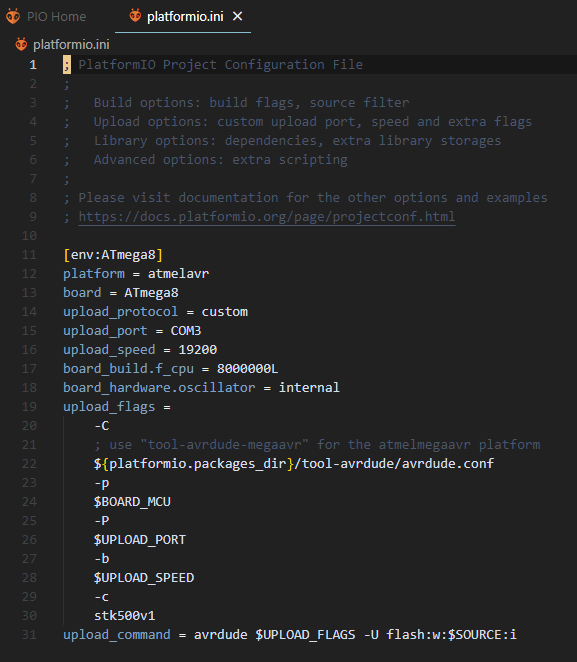Click the 'upload_speed' key
Image resolution: width=577 pixels, height=662 pixels.
point(109,350)
